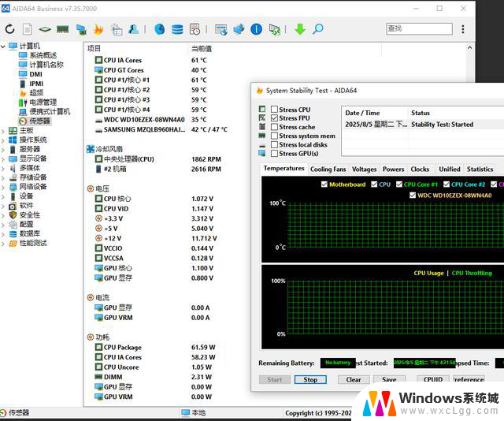504x421 pixels.
Task: Select 超频 overclock item in tree
Action: (x=36, y=93)
